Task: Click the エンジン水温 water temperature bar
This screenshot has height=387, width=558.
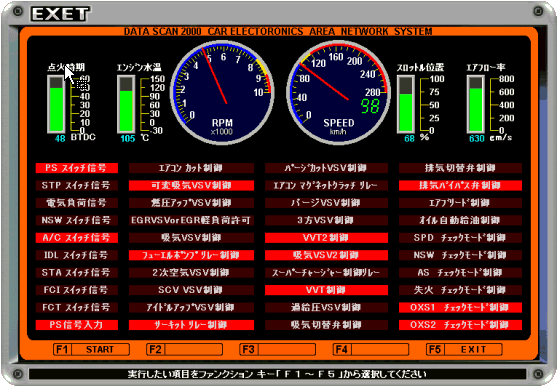Action: [126, 104]
